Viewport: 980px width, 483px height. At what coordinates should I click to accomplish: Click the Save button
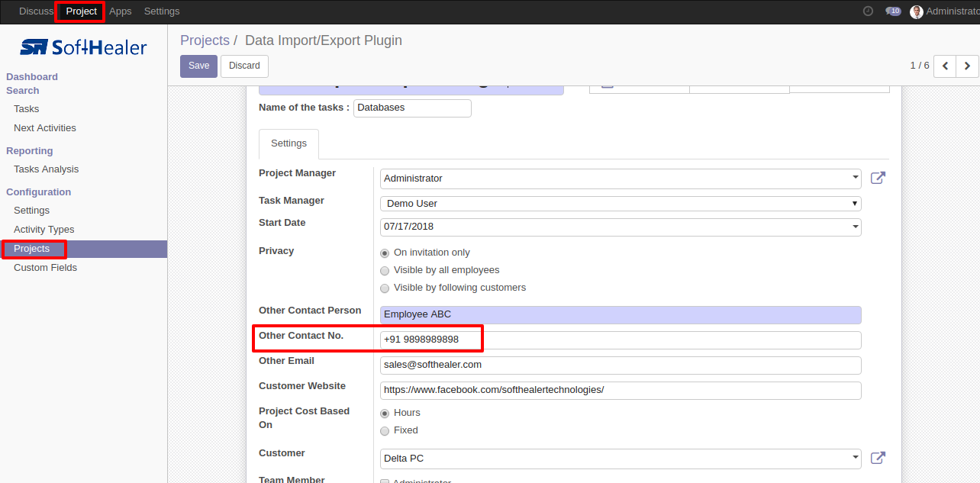coord(198,66)
